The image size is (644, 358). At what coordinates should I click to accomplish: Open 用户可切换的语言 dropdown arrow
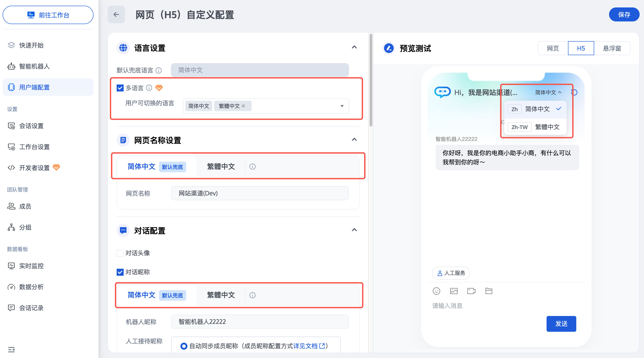[342, 106]
